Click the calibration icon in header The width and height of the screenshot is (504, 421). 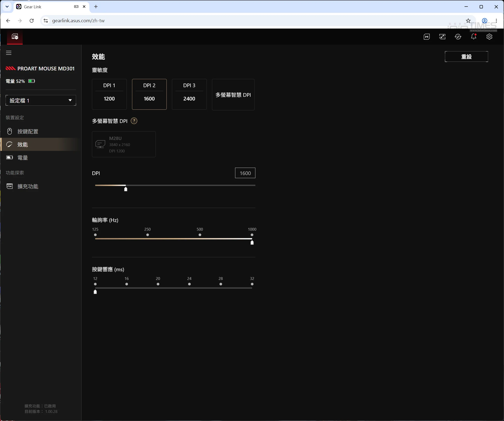point(442,37)
